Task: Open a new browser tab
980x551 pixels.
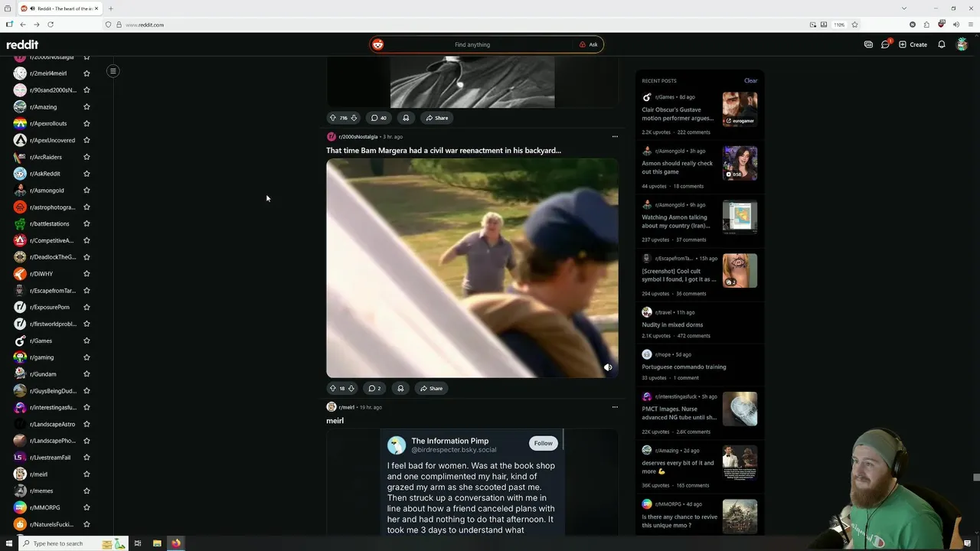Action: click(110, 8)
